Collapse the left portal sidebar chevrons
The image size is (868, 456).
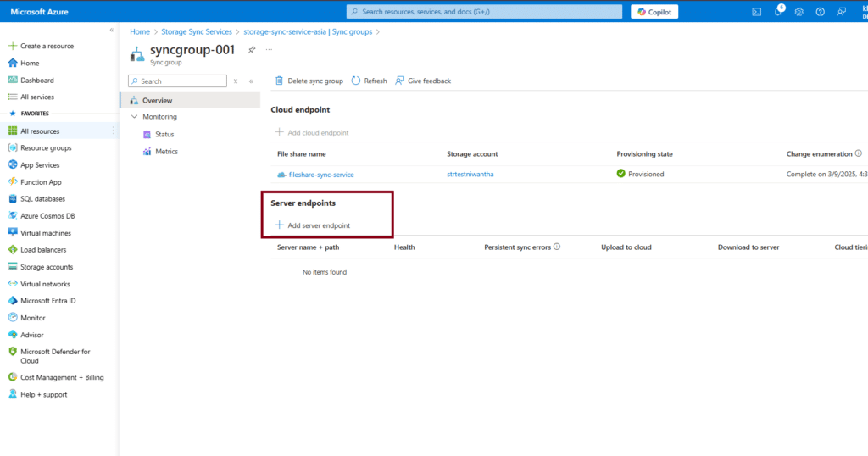(x=112, y=30)
